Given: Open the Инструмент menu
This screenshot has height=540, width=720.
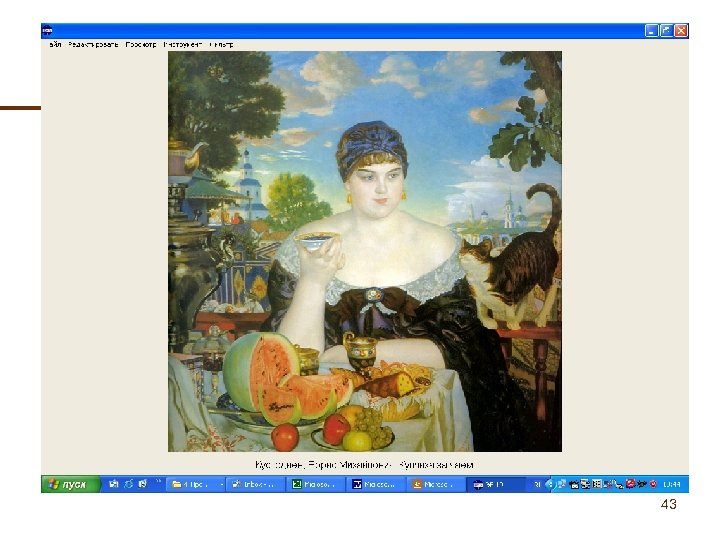Looking at the screenshot, I should click(x=183, y=45).
